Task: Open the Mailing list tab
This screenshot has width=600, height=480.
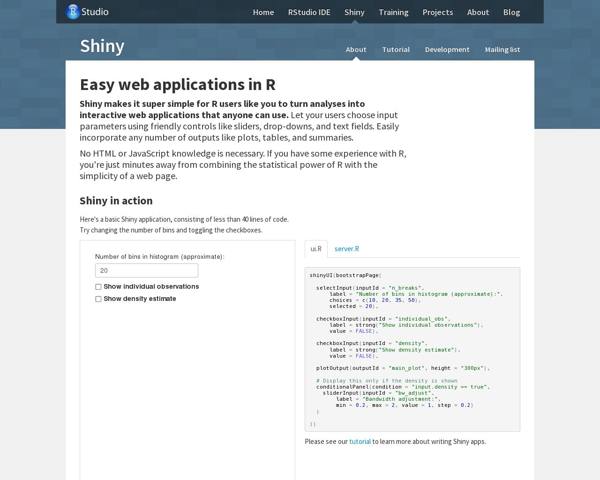Action: 503,49
